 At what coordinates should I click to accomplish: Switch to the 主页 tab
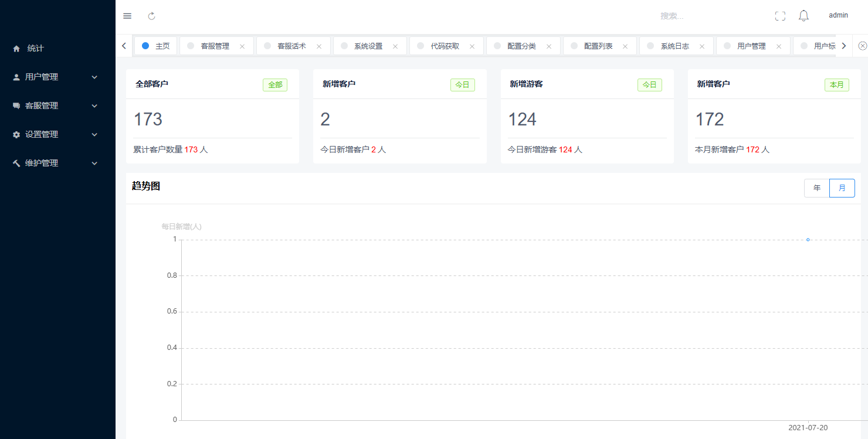[156, 46]
